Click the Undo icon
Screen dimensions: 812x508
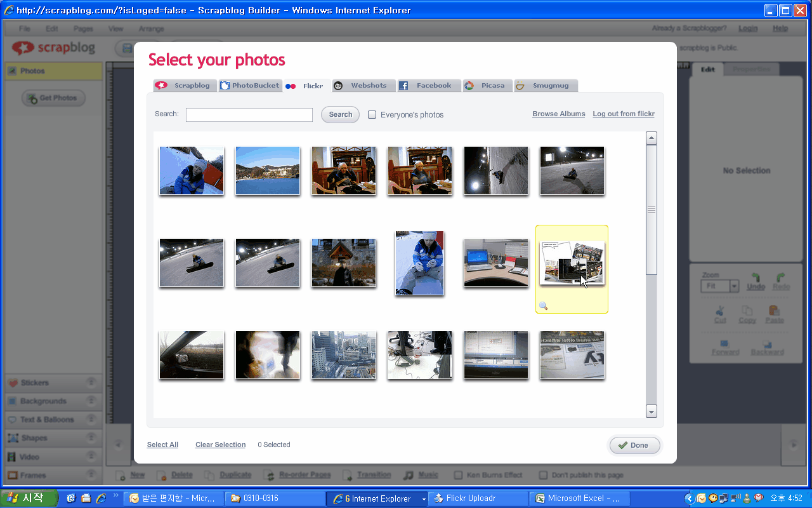tap(756, 278)
